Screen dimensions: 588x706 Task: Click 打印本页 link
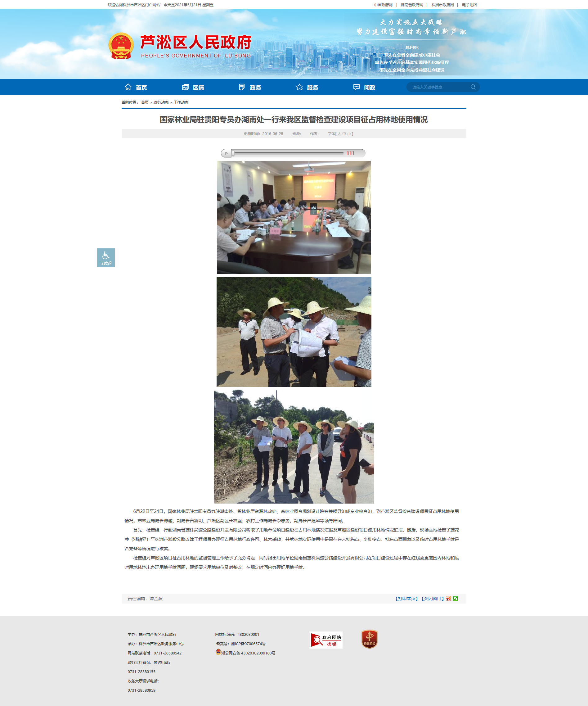406,599
